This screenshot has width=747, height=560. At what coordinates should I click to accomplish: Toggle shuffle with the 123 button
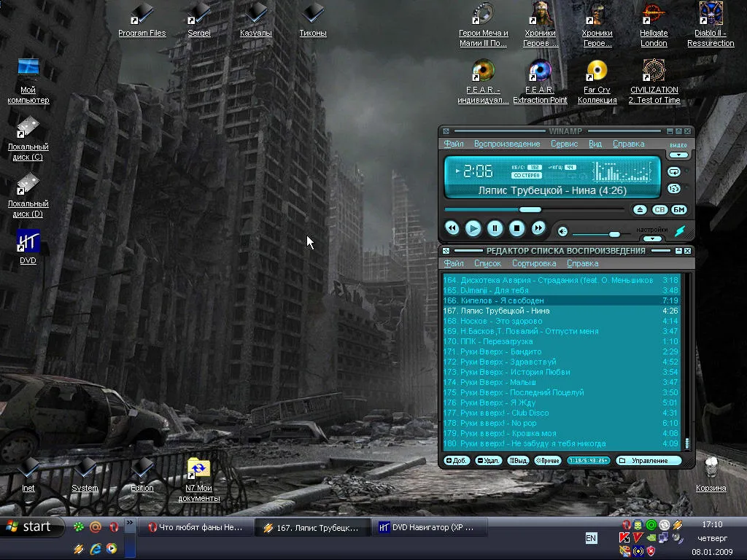[x=673, y=189]
